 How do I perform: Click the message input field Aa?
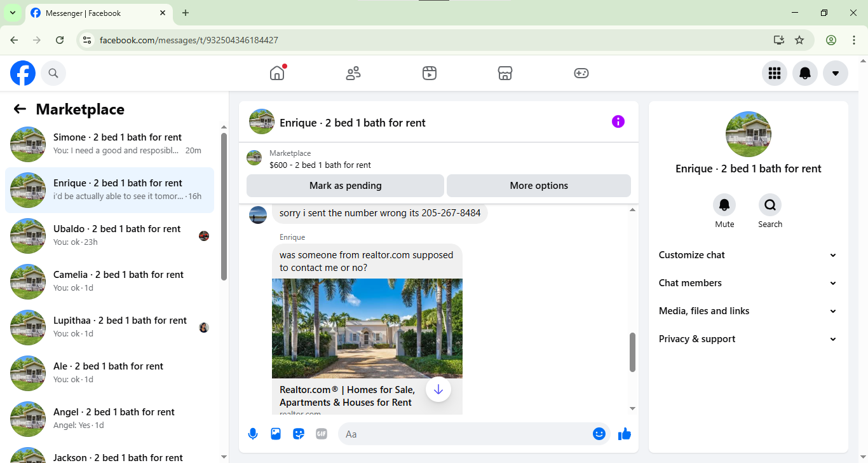click(x=465, y=434)
